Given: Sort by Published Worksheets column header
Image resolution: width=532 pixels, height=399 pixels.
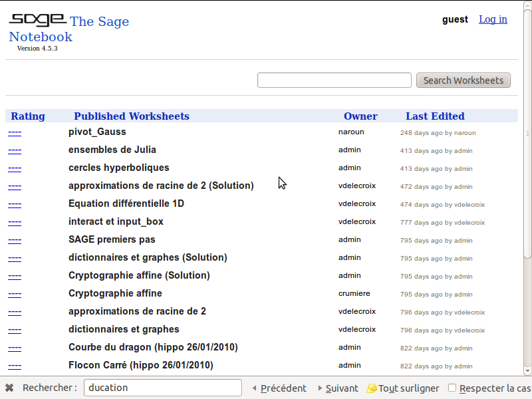Looking at the screenshot, I should [x=132, y=116].
